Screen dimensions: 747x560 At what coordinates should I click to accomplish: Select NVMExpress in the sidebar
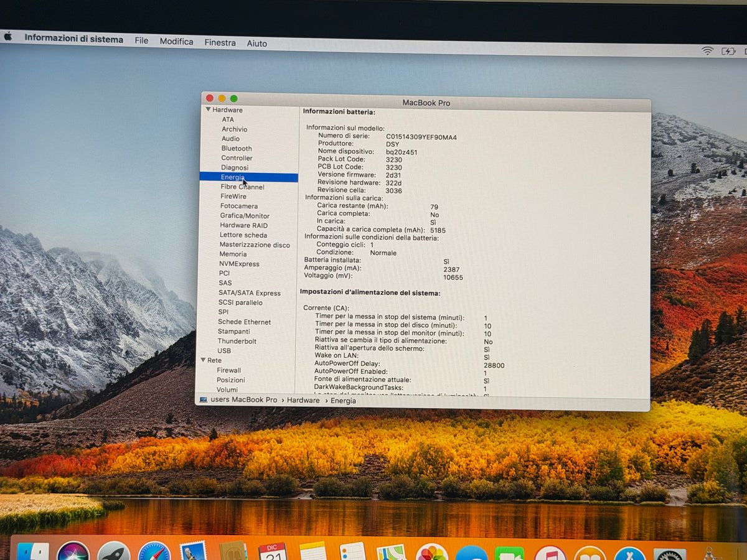tap(239, 264)
